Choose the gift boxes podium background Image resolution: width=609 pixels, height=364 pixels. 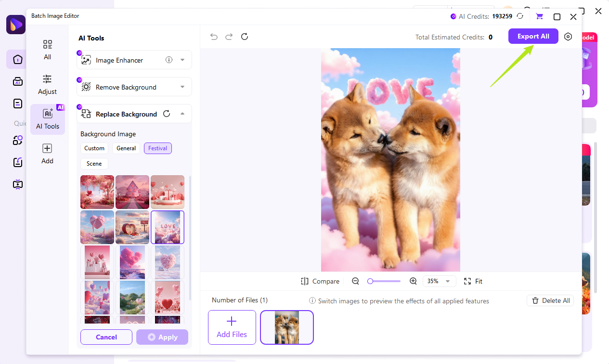[168, 192]
